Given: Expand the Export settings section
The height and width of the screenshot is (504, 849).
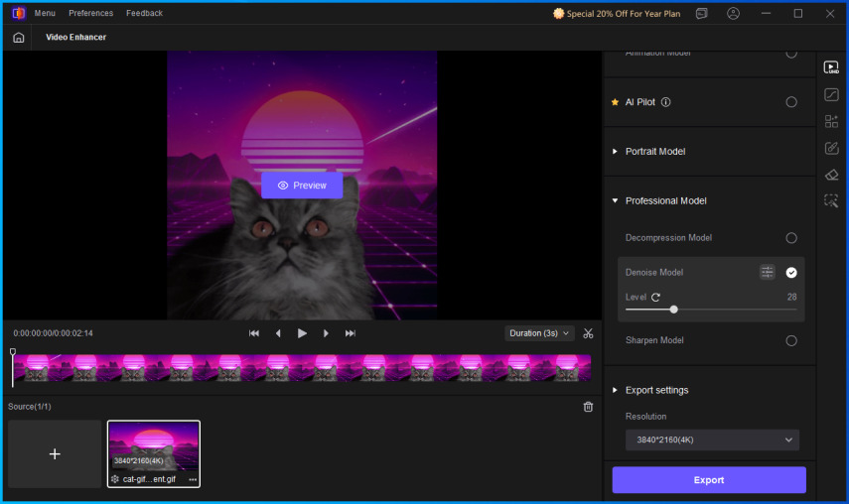Looking at the screenshot, I should (x=615, y=390).
